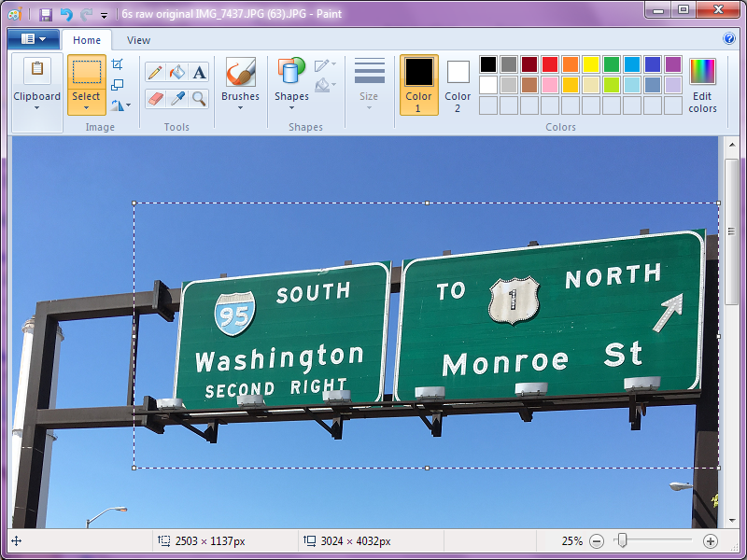Switch to the Home tab

[87, 40]
